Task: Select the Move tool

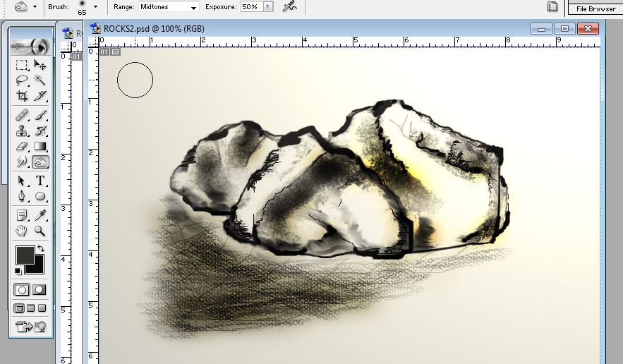Action: pos(40,65)
